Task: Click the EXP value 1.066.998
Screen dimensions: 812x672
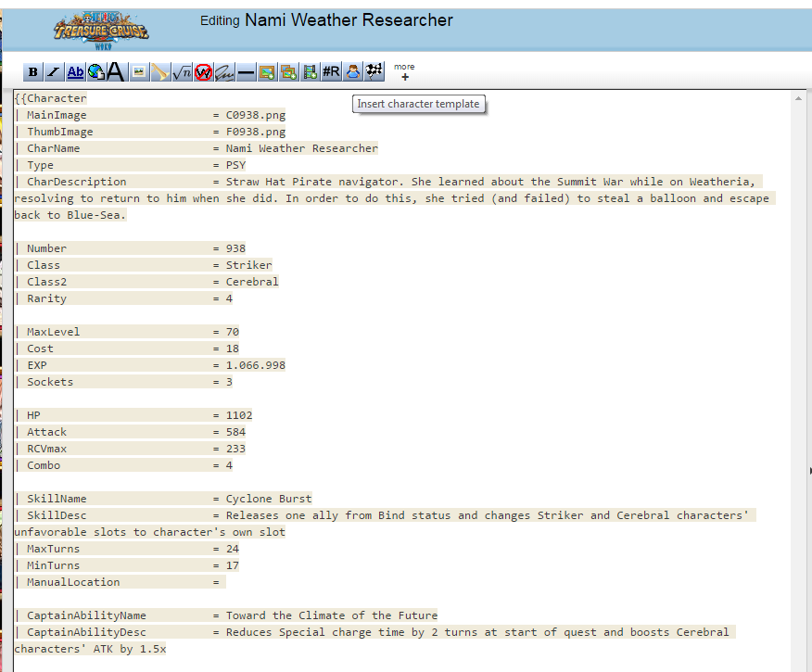Action: (x=256, y=365)
